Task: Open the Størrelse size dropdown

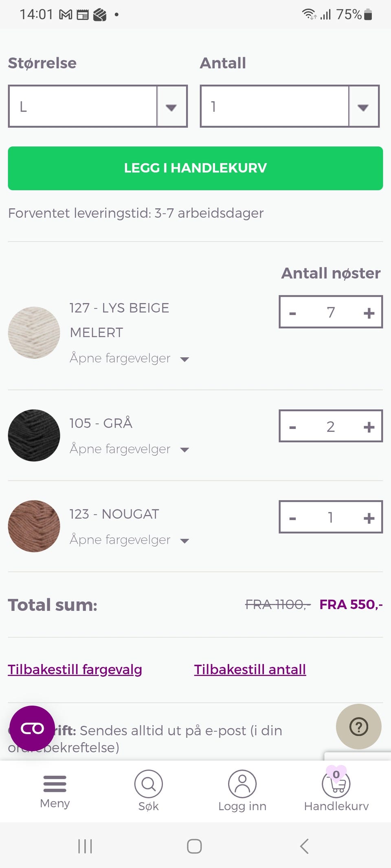Action: [x=98, y=106]
